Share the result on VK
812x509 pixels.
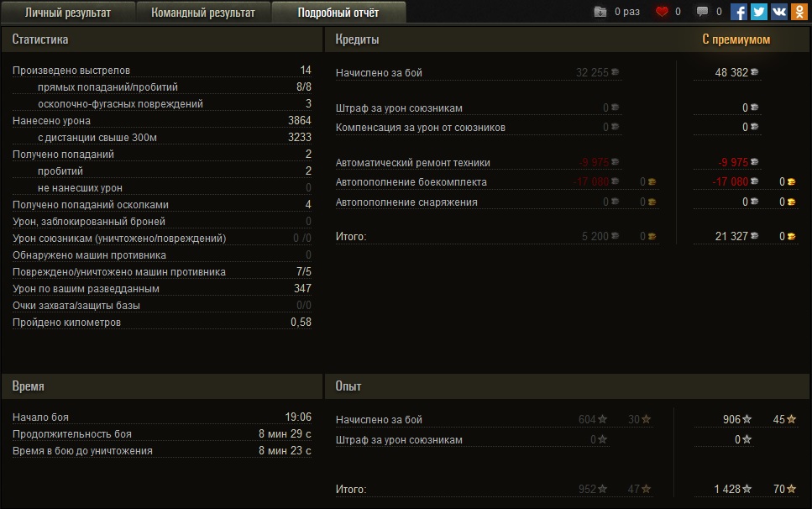pyautogui.click(x=779, y=12)
